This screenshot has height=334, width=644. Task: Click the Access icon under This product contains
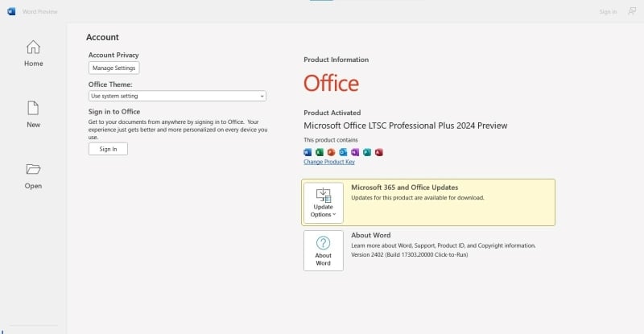pyautogui.click(x=378, y=152)
